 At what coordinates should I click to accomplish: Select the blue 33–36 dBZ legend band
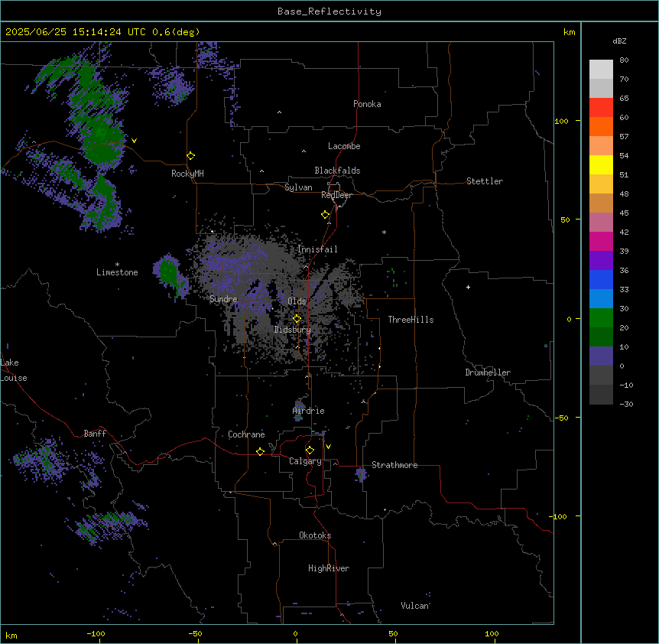tap(601, 279)
